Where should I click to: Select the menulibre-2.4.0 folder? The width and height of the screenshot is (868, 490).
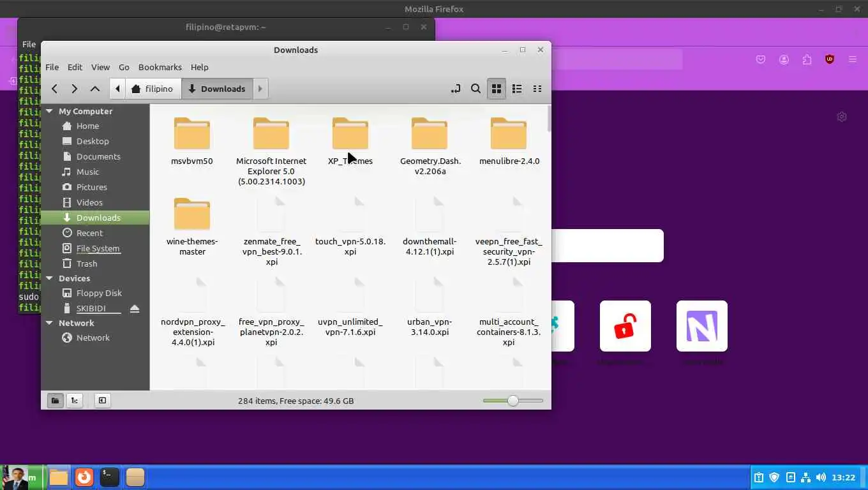pos(509,141)
